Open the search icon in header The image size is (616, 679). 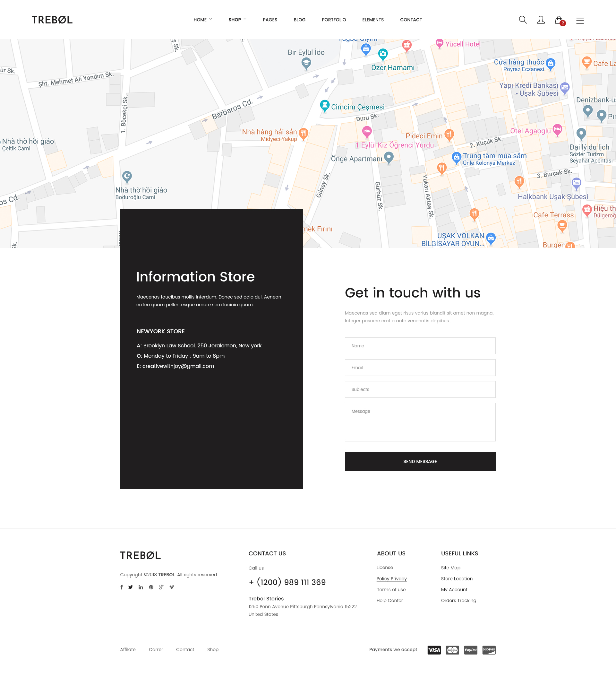522,20
